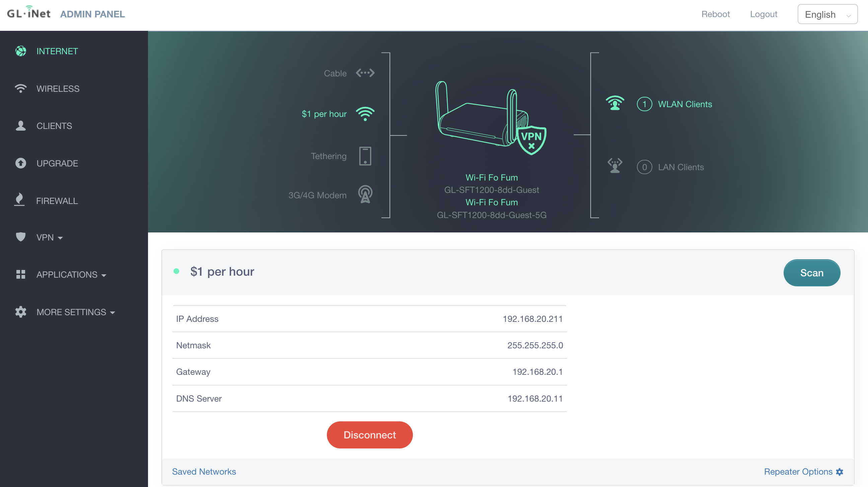Viewport: 868px width, 487px height.
Task: Click the WLAN Clients antenna icon
Action: pos(614,103)
